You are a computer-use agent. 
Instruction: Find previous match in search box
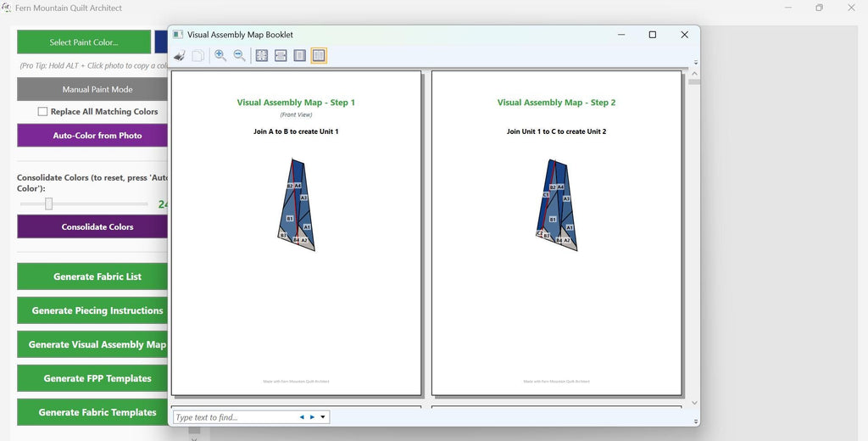(x=302, y=417)
